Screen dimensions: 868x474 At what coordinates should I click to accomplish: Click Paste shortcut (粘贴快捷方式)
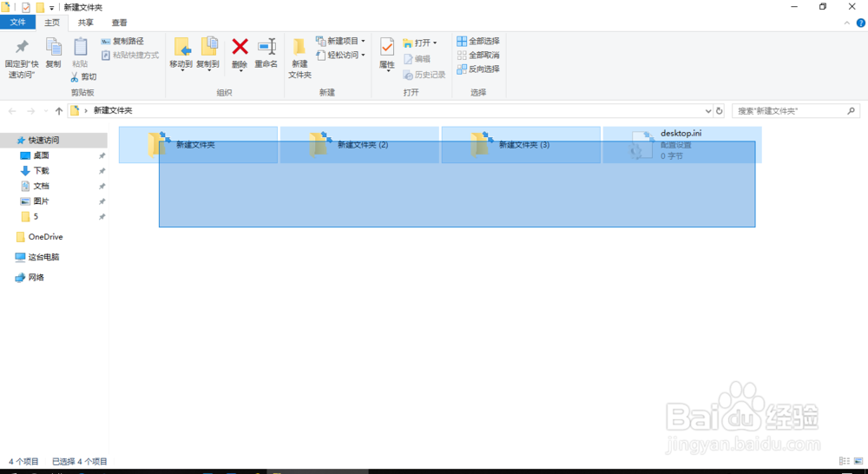(130, 56)
